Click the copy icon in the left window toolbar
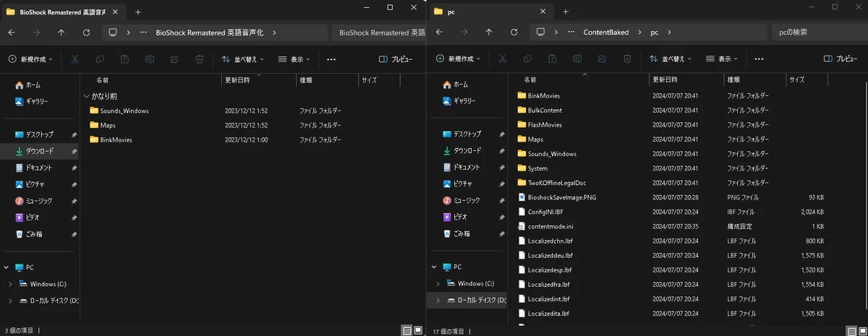 click(101, 59)
